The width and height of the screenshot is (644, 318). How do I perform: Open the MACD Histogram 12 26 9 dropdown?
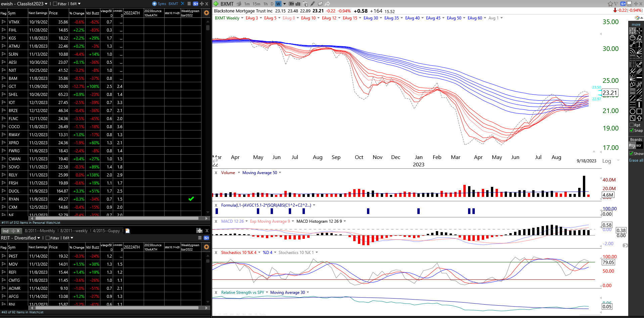(x=344, y=221)
